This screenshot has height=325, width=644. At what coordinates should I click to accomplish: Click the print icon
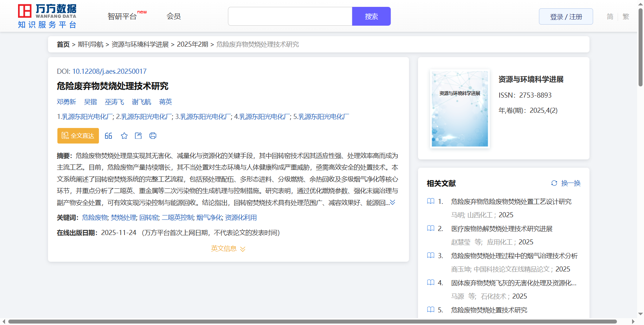click(x=153, y=136)
